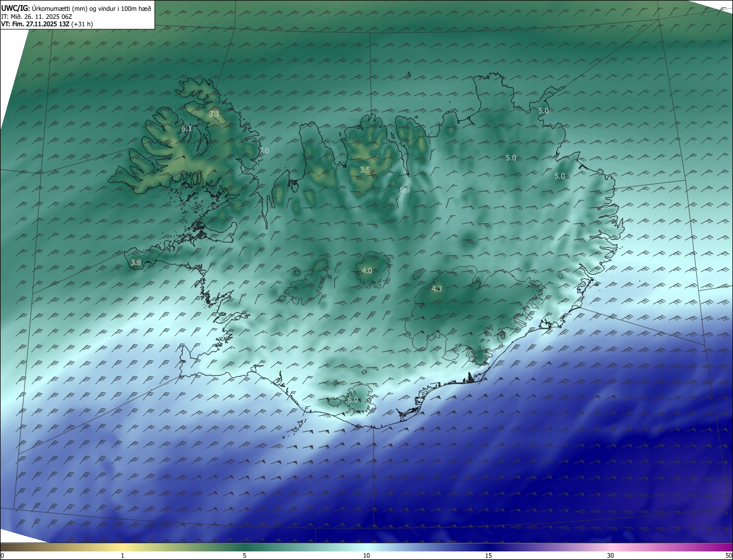Viewport: 733px width, 560px height.
Task: Click the 4.0 value label on the map
Action: [x=367, y=270]
